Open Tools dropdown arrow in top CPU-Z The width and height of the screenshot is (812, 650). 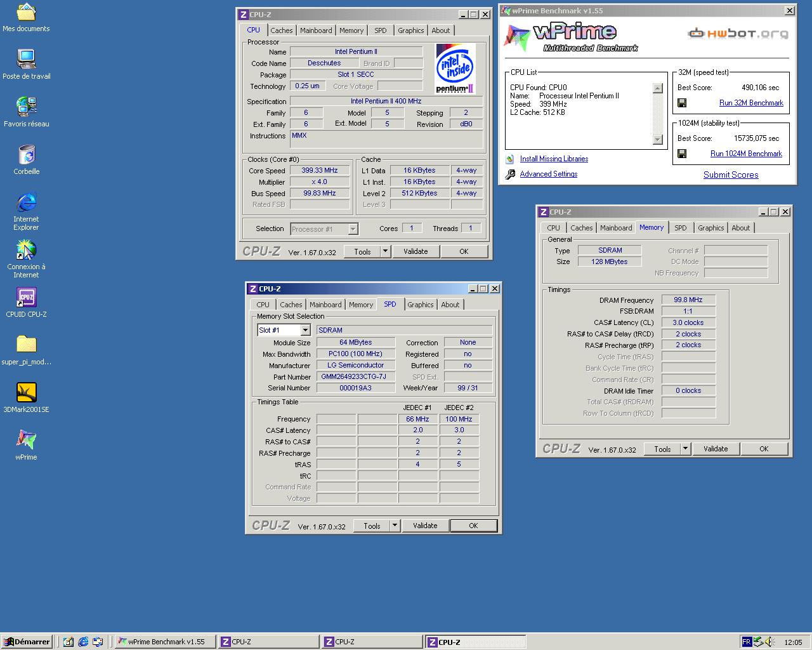(385, 251)
